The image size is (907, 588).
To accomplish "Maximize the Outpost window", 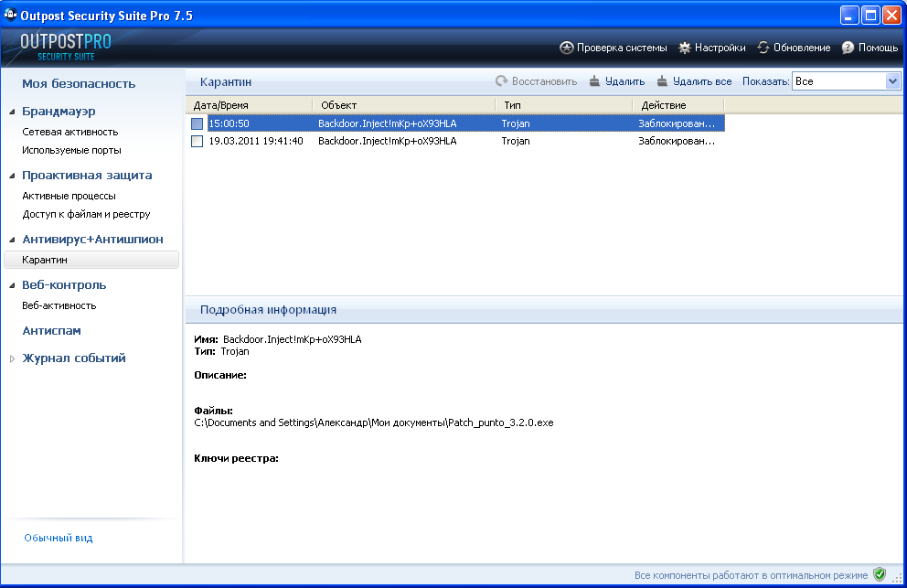I will (x=870, y=15).
